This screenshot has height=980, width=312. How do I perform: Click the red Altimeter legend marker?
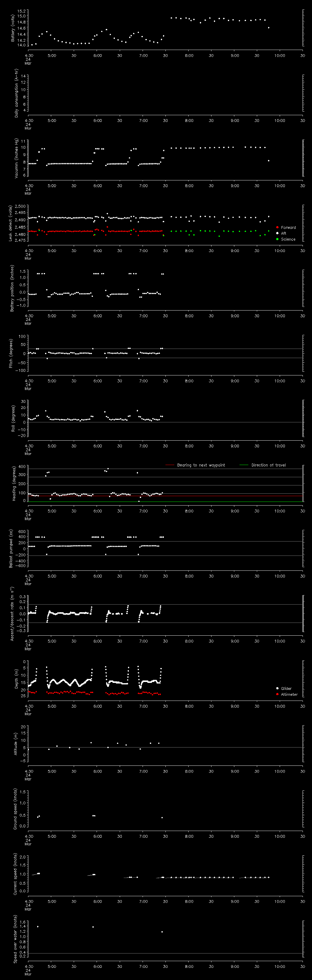point(277,694)
